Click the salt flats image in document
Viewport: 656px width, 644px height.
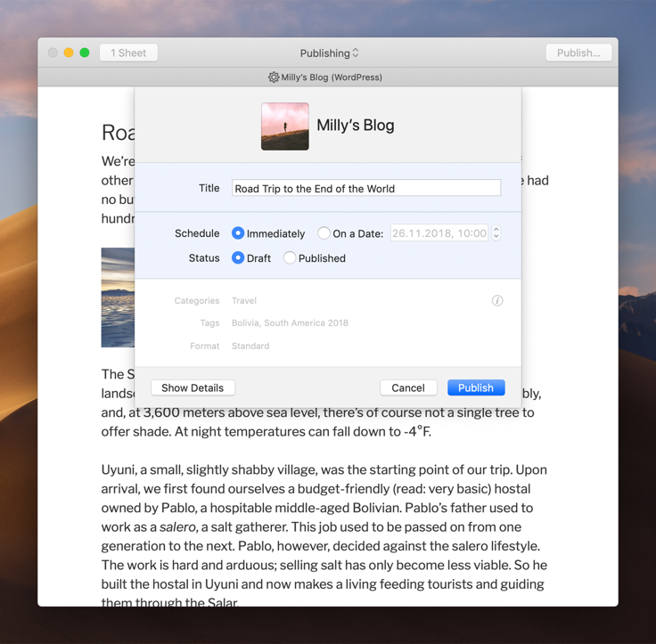pos(118,298)
